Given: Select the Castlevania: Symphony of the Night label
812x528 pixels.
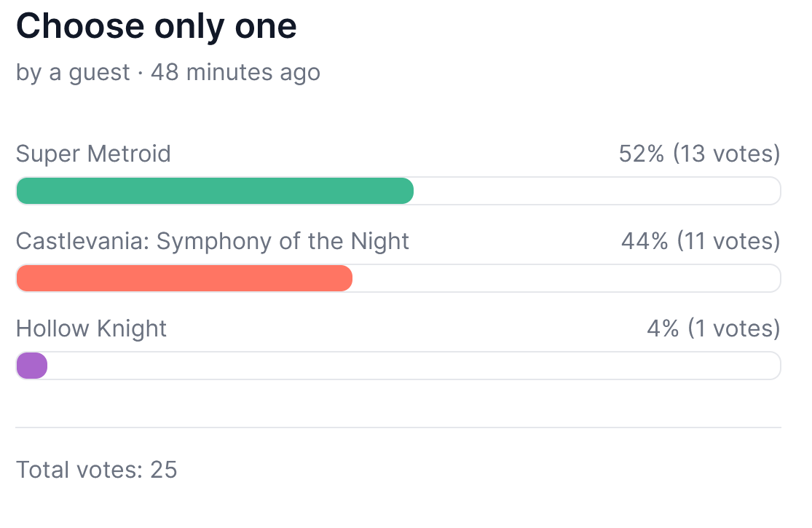Looking at the screenshot, I should 213,241.
